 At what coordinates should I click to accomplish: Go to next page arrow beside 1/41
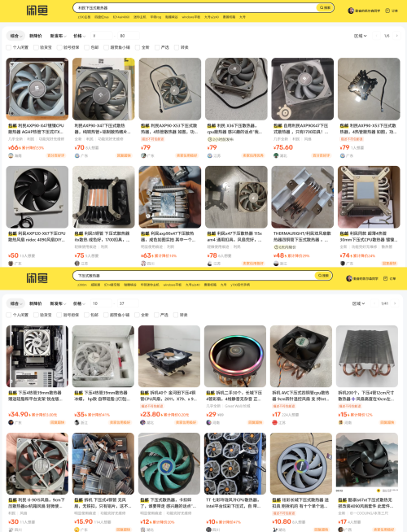(395, 303)
